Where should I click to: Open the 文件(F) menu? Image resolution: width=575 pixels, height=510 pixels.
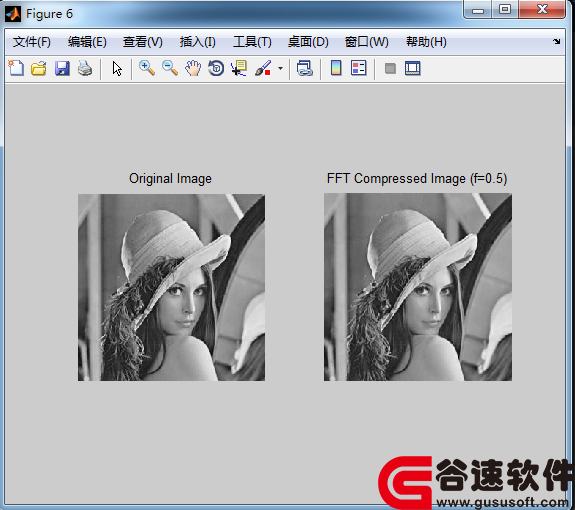click(32, 42)
